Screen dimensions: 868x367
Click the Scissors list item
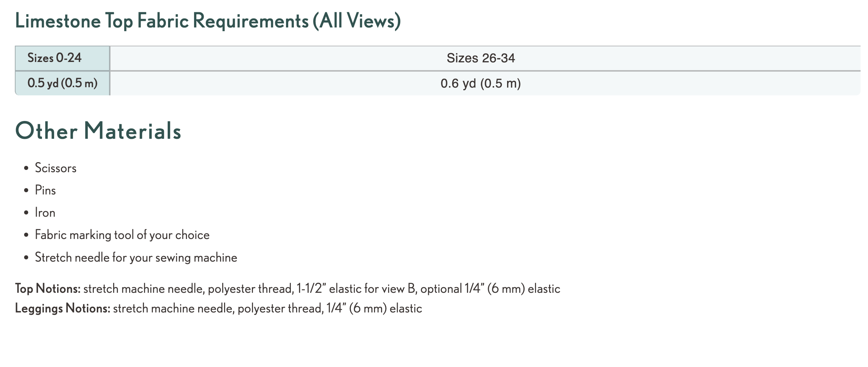pyautogui.click(x=56, y=168)
